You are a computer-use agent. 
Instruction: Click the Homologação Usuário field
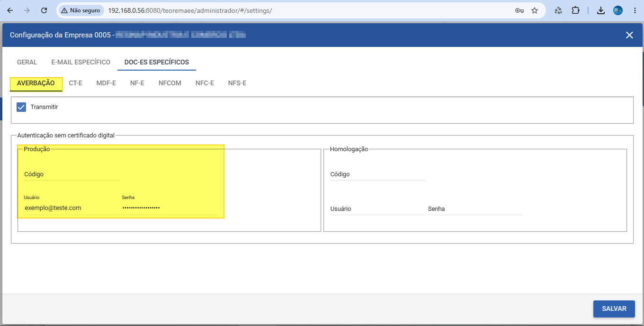coord(378,208)
